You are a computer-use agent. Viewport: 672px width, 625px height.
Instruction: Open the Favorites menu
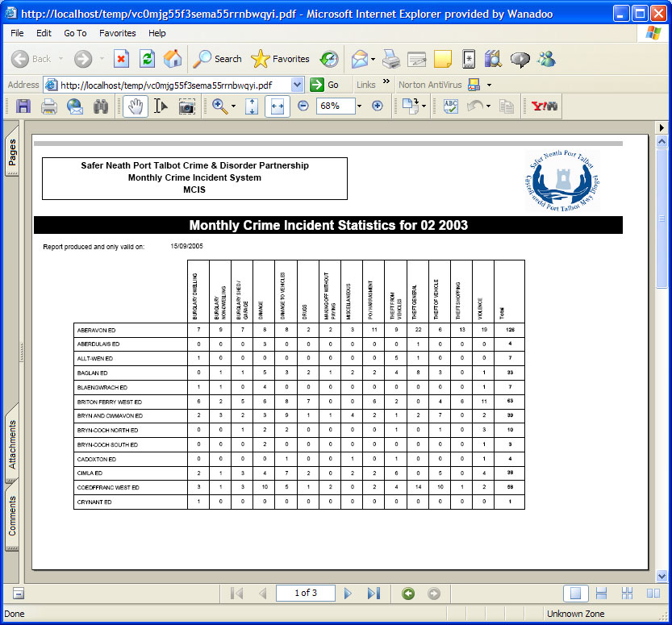[x=117, y=33]
